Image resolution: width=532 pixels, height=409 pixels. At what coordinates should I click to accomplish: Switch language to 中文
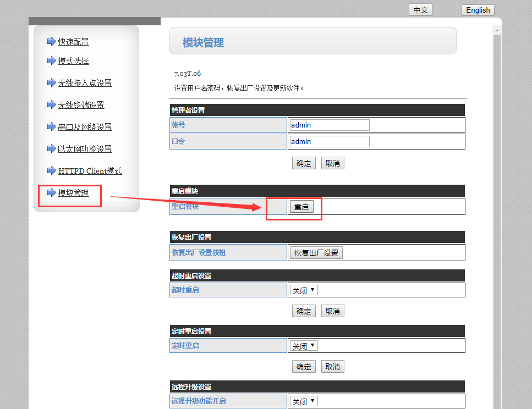(x=420, y=10)
